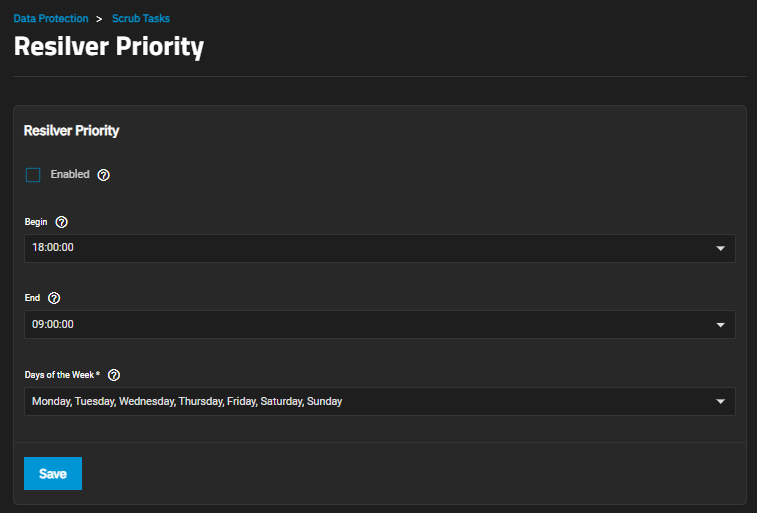Enable the Resilver Priority checkbox
This screenshot has width=757, height=513.
pyautogui.click(x=33, y=175)
